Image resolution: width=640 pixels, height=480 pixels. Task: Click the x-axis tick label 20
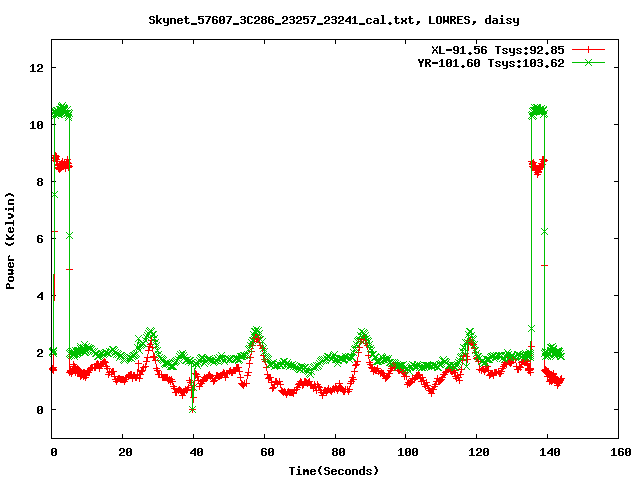coord(125,452)
